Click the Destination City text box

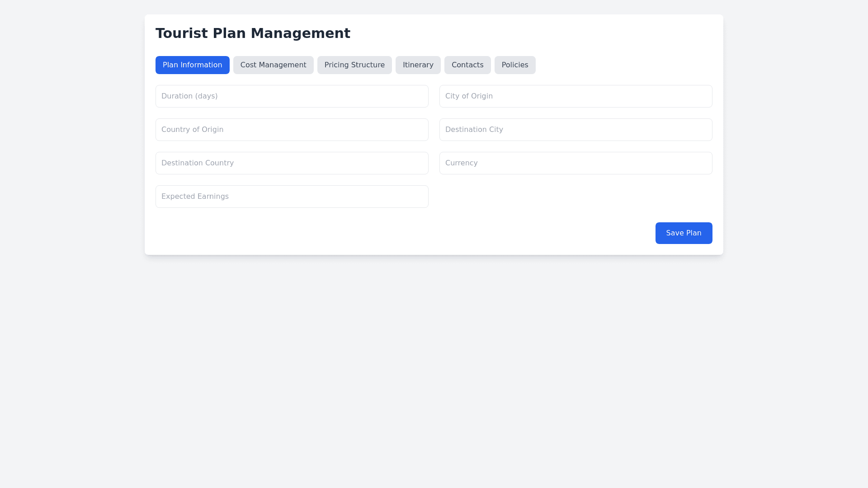click(x=576, y=130)
